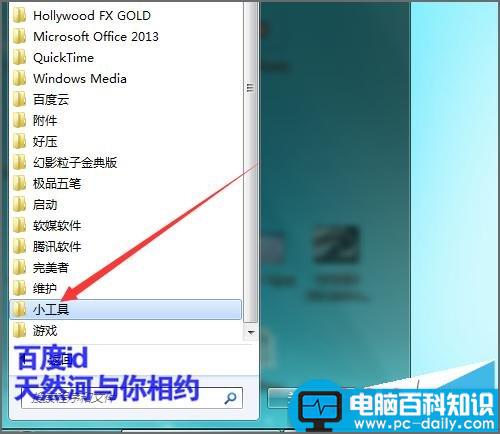500x434 pixels.
Task: Click the 启动 folder icon
Action: [x=19, y=204]
